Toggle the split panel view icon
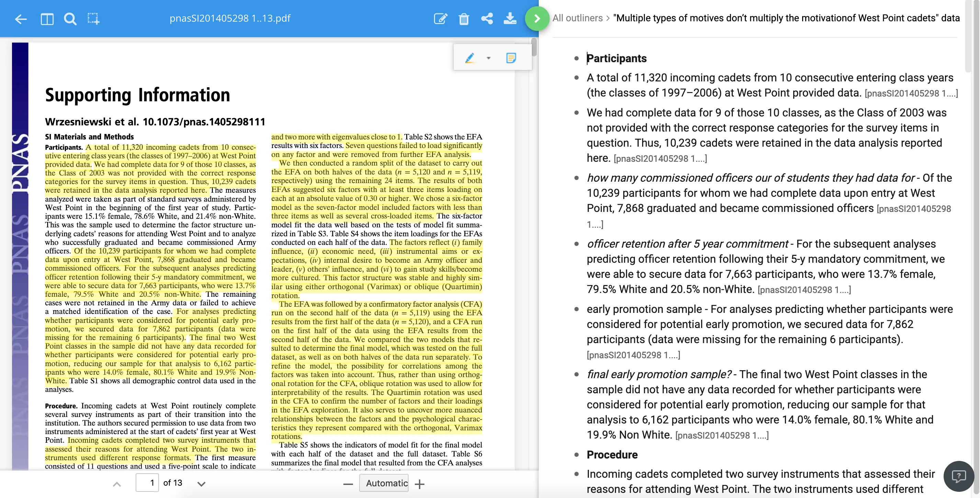 click(47, 19)
